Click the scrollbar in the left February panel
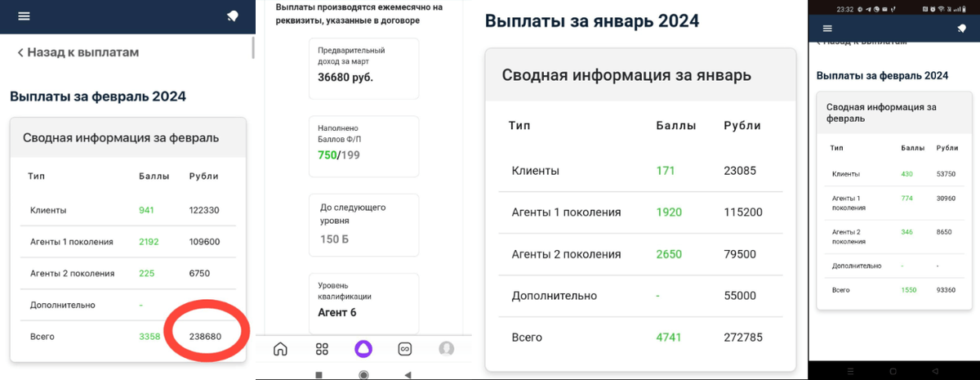 pos(252,47)
